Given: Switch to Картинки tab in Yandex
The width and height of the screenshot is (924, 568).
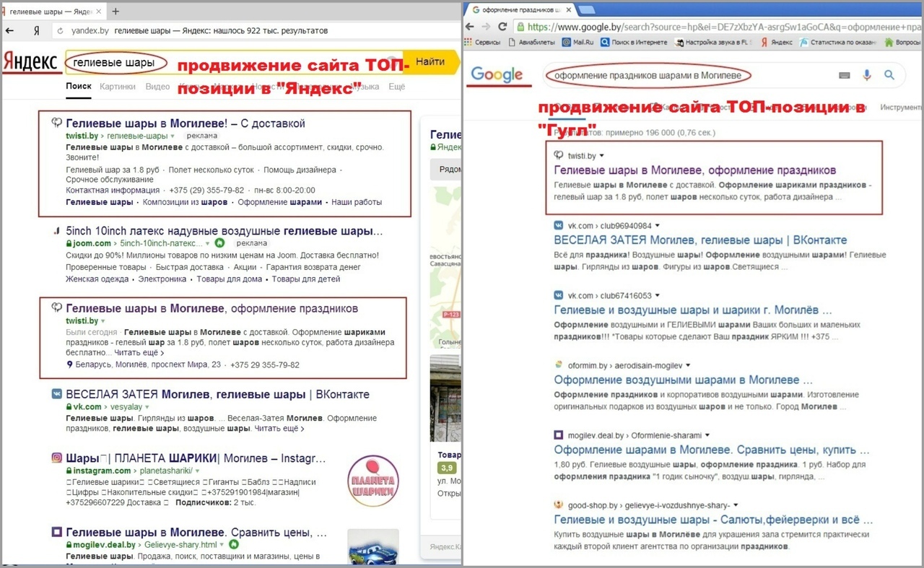Looking at the screenshot, I should [118, 87].
